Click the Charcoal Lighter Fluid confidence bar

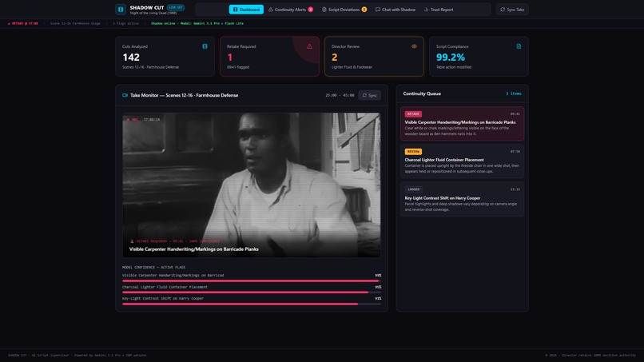[252, 292]
